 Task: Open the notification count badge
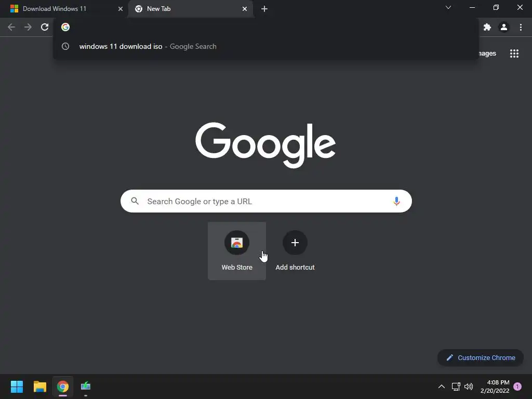coord(517,387)
